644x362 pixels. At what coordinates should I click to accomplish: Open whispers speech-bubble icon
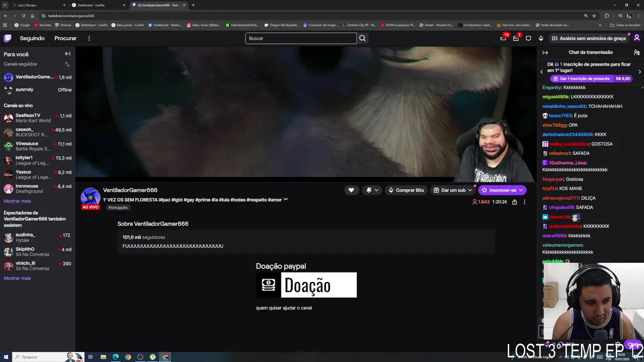(x=528, y=38)
